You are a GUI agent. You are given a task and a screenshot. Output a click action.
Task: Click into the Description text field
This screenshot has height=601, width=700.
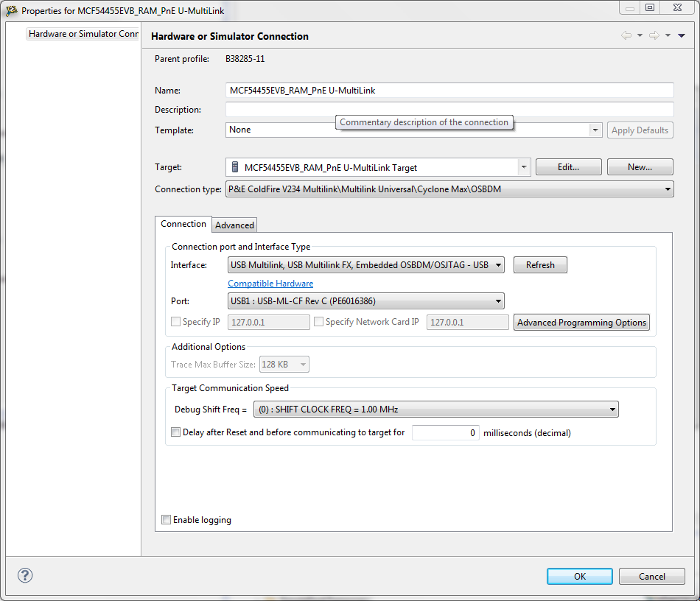point(449,110)
